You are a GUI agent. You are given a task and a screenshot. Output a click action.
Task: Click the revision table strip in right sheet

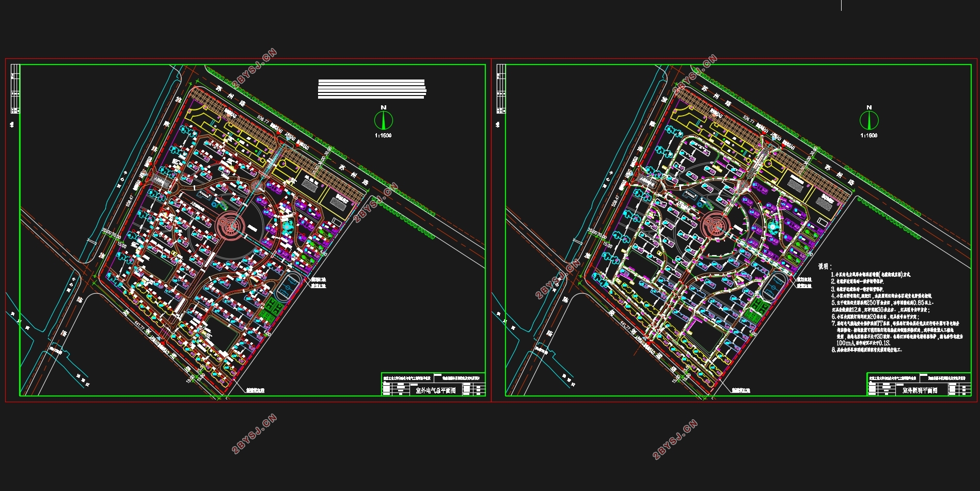click(x=500, y=89)
